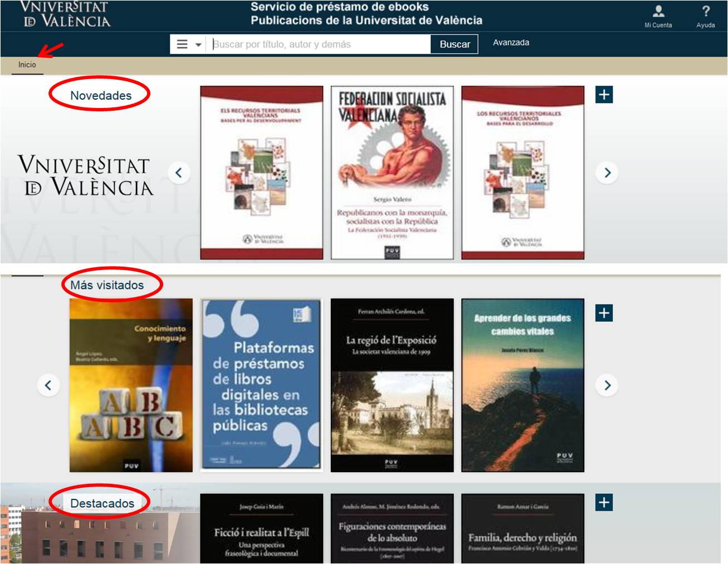The image size is (728, 564).
Task: Show next Más visitados books arrow
Action: [x=607, y=385]
